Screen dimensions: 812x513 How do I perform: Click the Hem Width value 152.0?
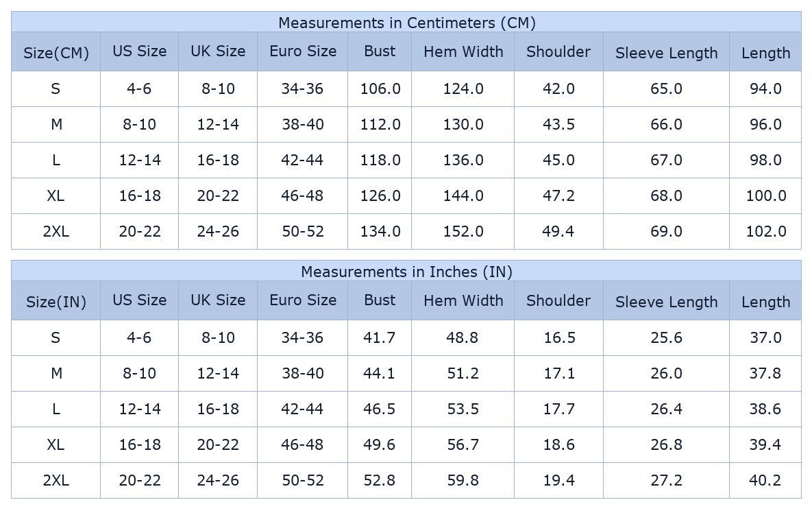point(463,231)
